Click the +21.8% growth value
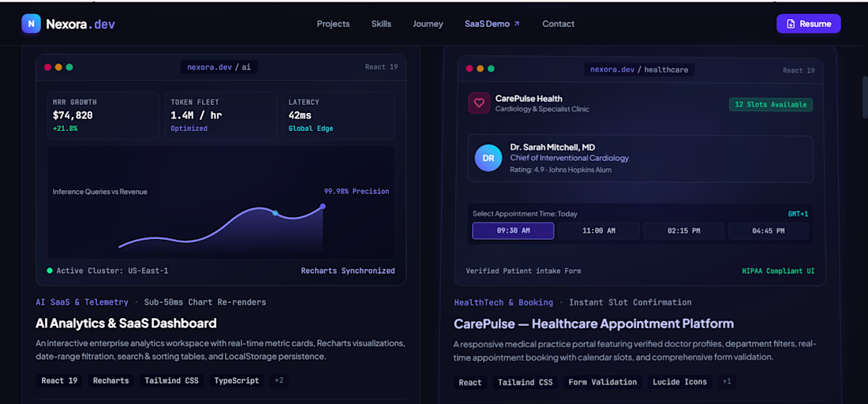 (65, 129)
